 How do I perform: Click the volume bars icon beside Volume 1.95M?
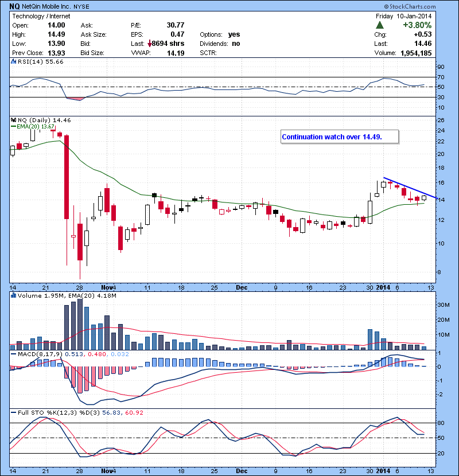(x=13, y=295)
